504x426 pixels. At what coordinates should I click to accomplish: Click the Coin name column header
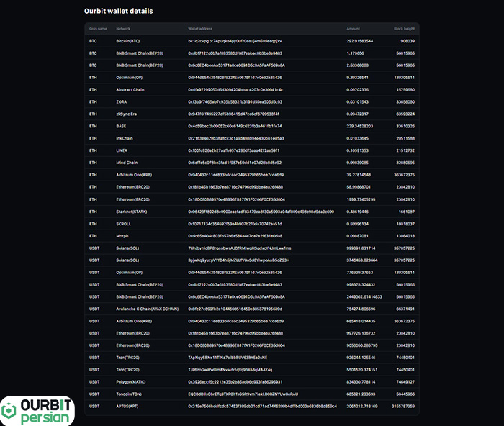[x=98, y=28]
